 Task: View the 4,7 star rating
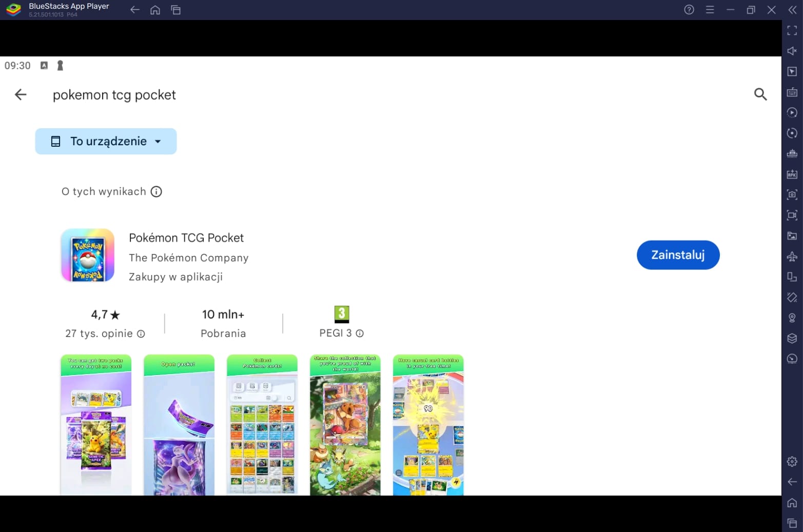(105, 314)
